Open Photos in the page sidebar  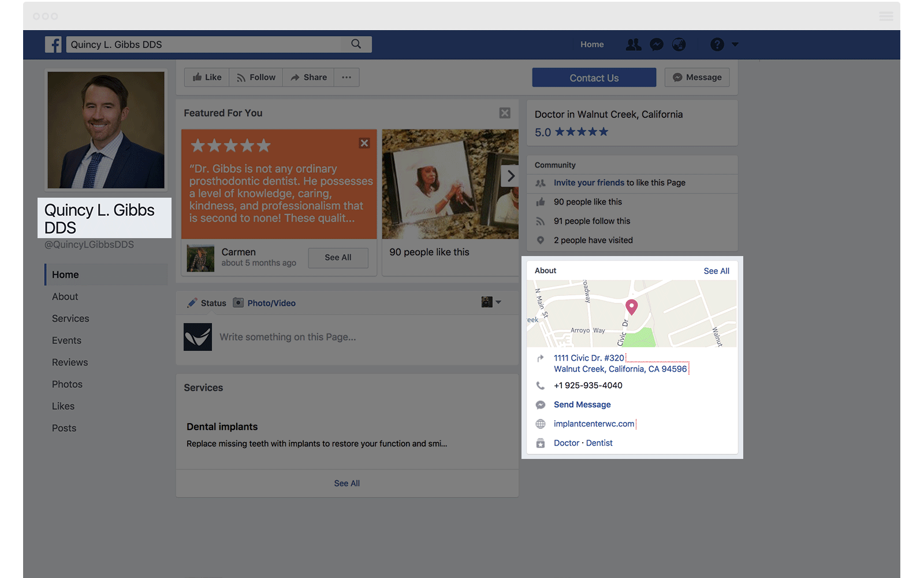tap(67, 384)
